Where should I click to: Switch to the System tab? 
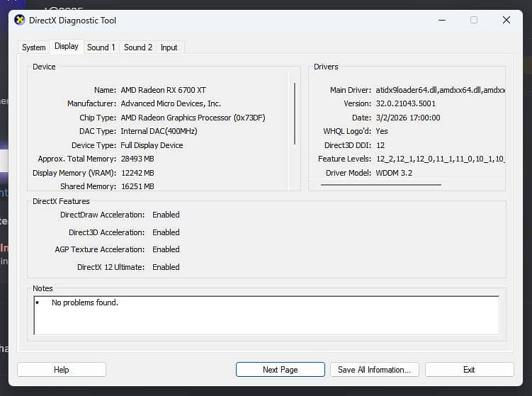pyautogui.click(x=33, y=47)
